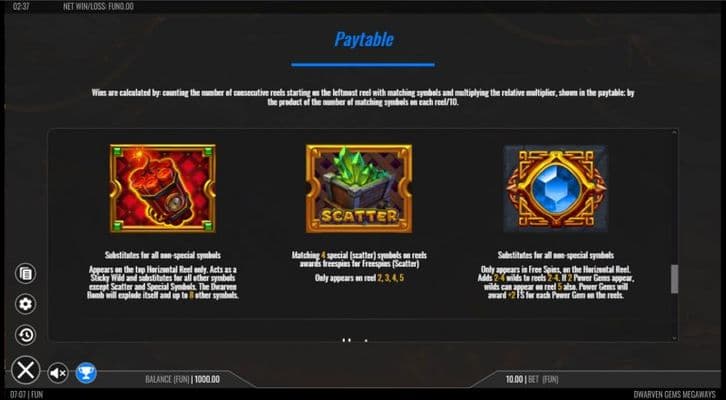Click the 10.00 BET amount
This screenshot has height=400, width=726.
[532, 380]
